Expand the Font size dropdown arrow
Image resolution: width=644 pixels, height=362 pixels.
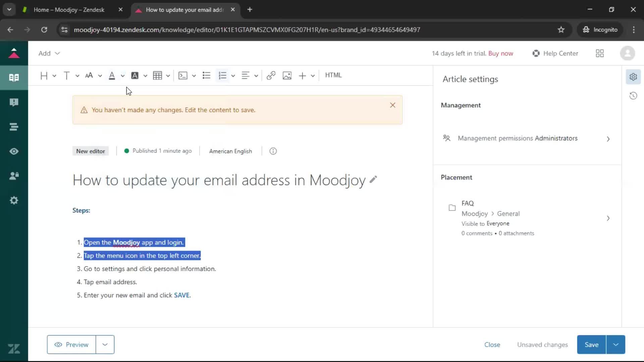100,76
